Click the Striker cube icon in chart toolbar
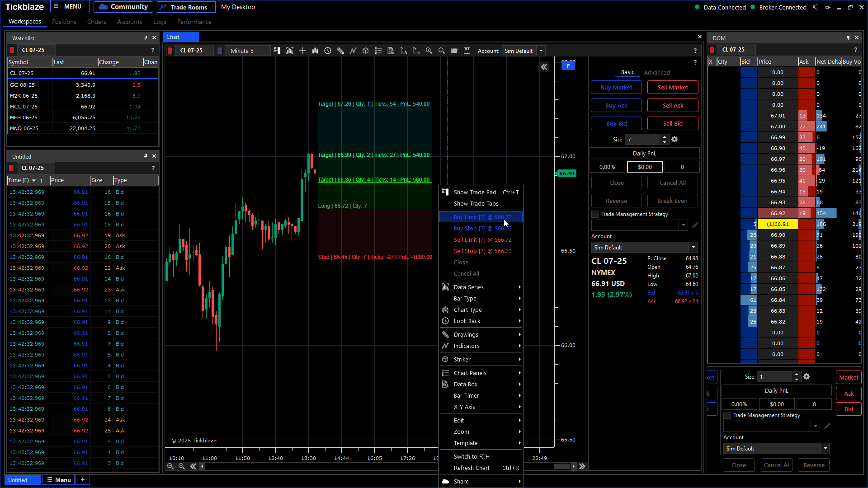This screenshot has width=868, height=488. coord(366,51)
